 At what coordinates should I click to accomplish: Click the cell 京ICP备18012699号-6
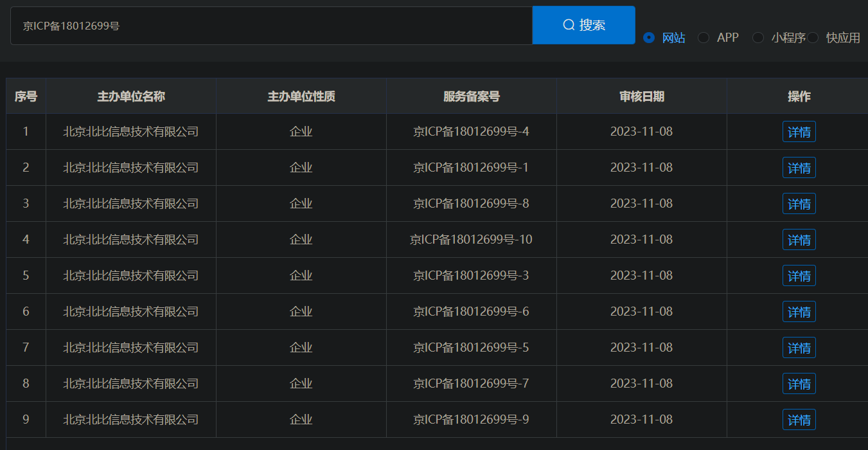click(x=472, y=312)
